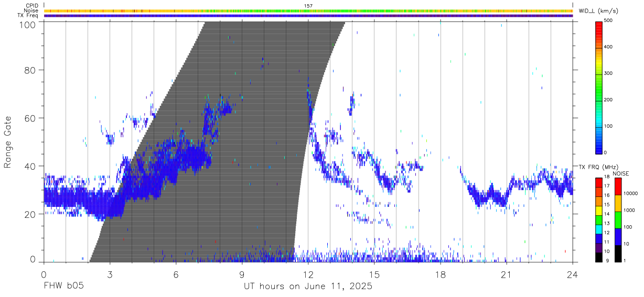
Task: Click the Range Gate y-axis title
Action: (x=8, y=142)
